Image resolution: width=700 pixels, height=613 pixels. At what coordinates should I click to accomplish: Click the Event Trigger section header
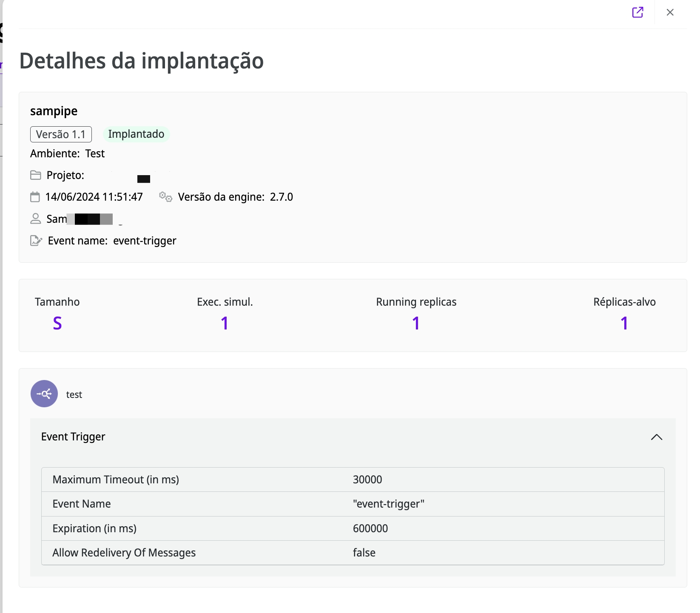point(73,437)
